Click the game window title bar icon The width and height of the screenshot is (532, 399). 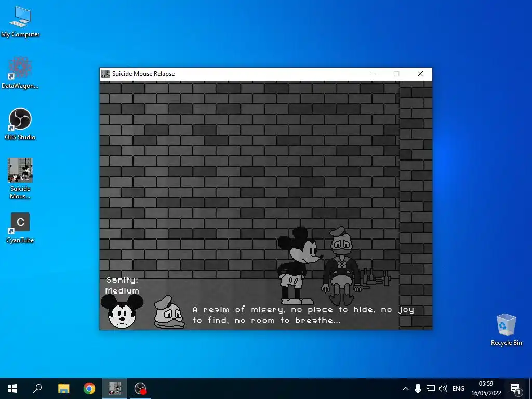coord(105,74)
